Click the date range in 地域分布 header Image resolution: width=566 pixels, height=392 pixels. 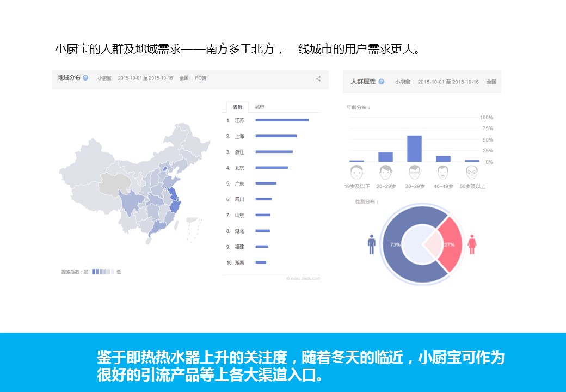click(x=145, y=78)
